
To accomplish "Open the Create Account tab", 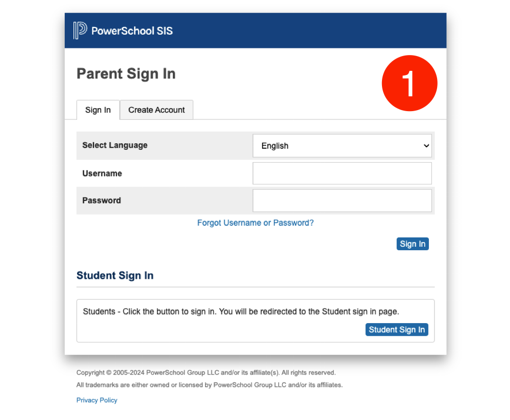I will tap(157, 110).
